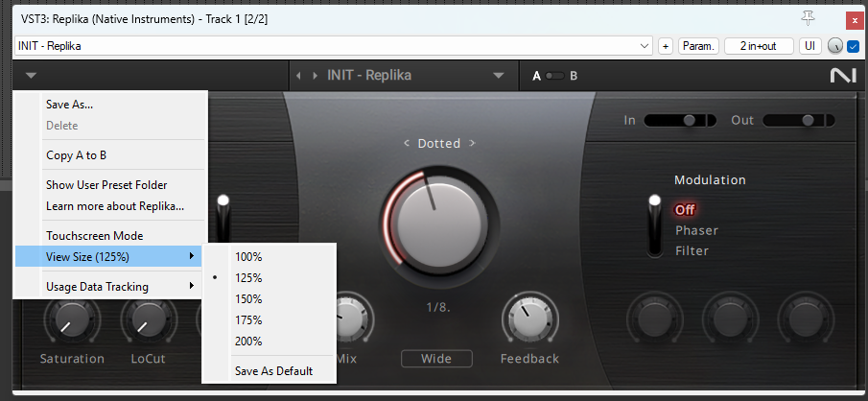Go to next preset arrow

click(x=316, y=76)
